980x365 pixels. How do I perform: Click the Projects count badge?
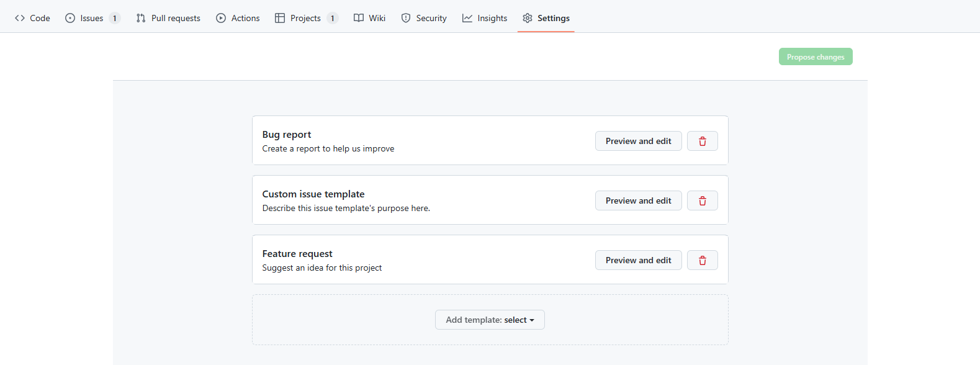(333, 18)
